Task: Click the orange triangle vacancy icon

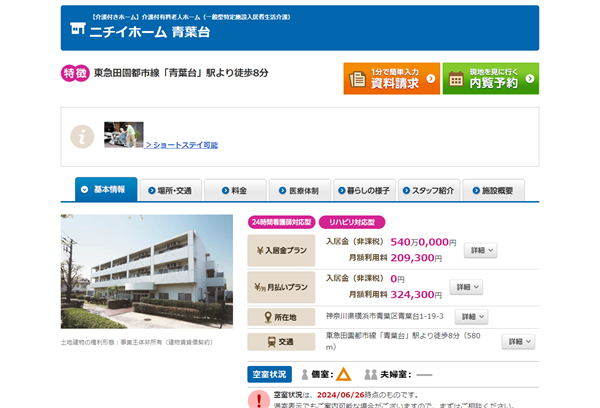Action: [344, 374]
